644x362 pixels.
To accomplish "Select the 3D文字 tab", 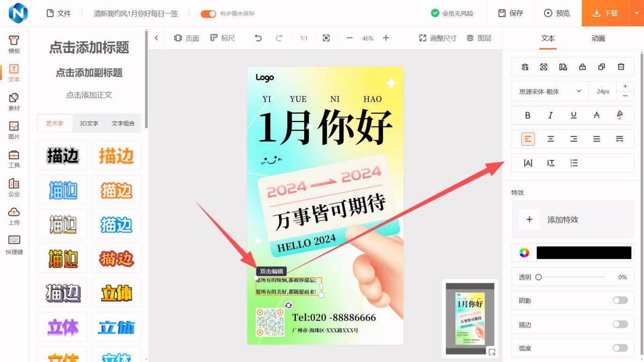I will (x=88, y=123).
